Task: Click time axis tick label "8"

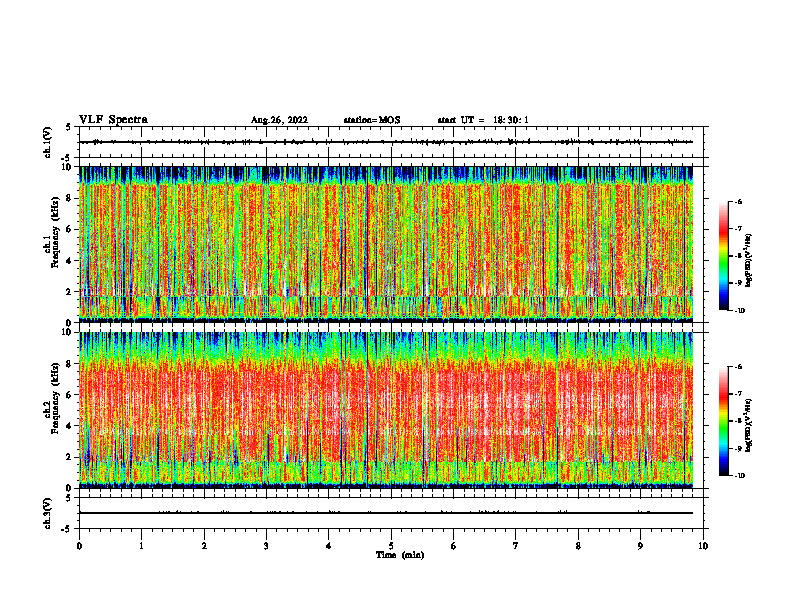Action: [x=578, y=546]
